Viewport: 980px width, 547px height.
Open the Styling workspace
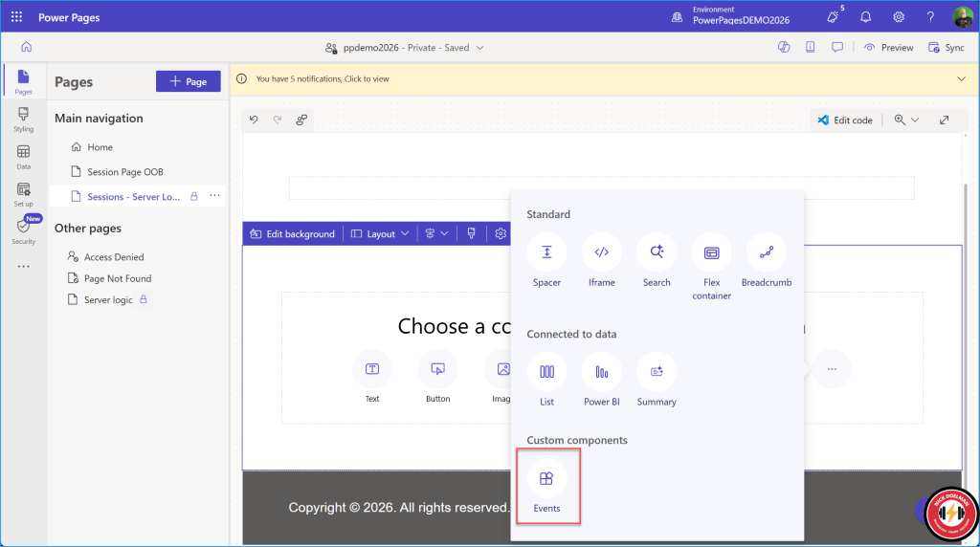23,120
